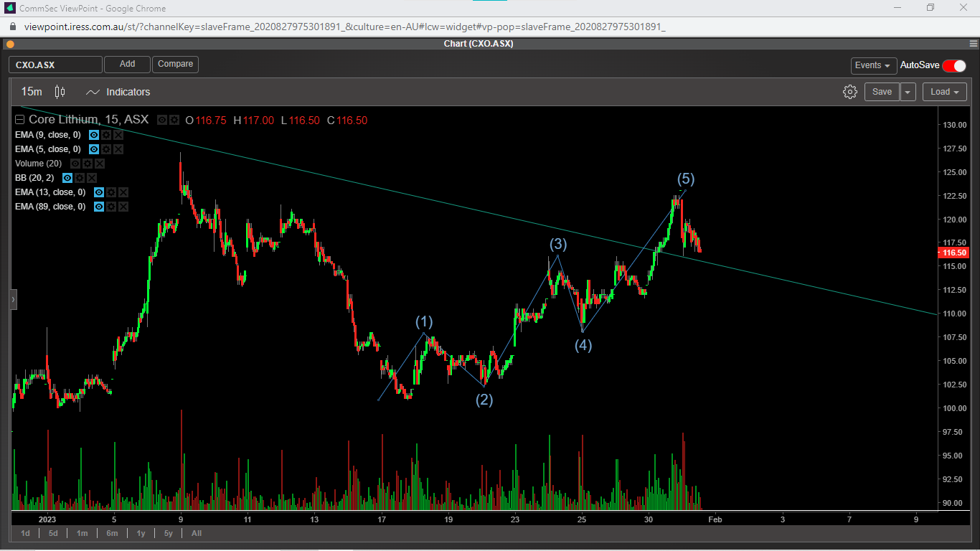This screenshot has height=551, width=980.
Task: Click the Volume (20) legend text
Action: coord(39,164)
